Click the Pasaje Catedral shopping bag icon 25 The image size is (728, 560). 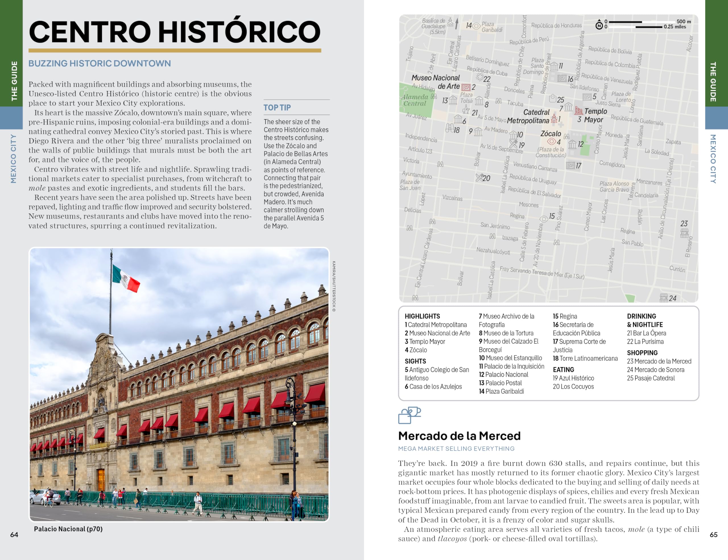[552, 99]
